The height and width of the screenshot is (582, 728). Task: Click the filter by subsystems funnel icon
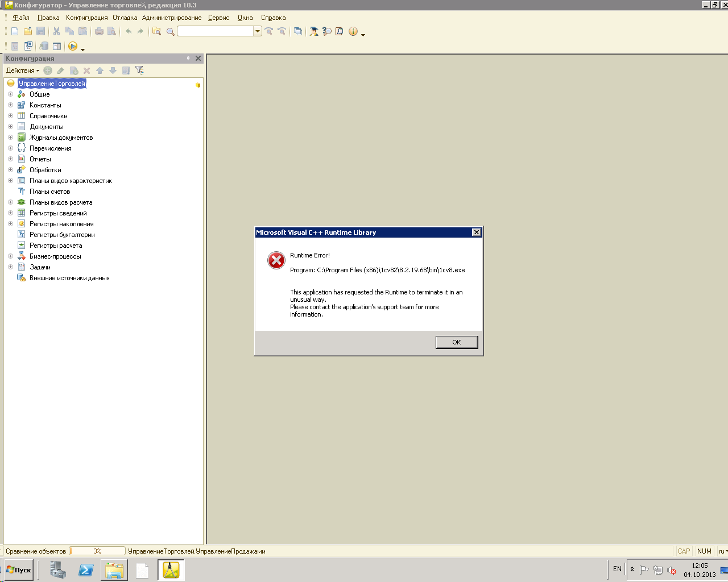tap(139, 70)
